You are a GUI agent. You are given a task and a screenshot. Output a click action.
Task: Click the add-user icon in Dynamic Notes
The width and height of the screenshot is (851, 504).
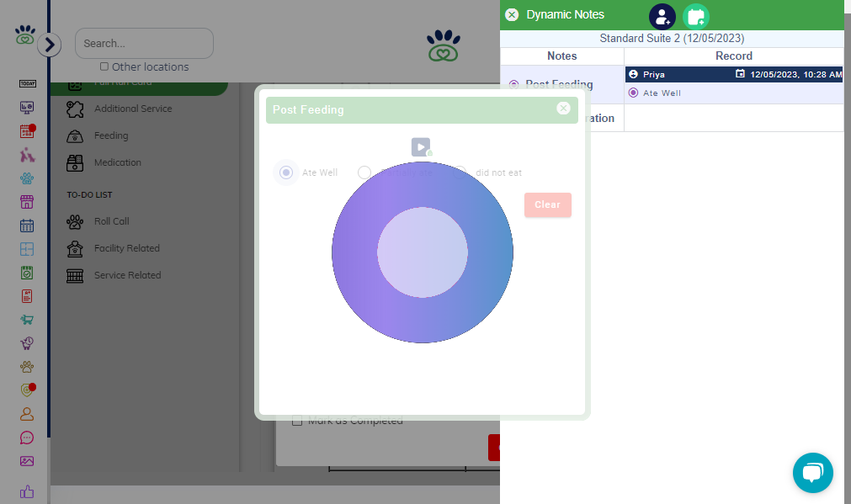662,16
